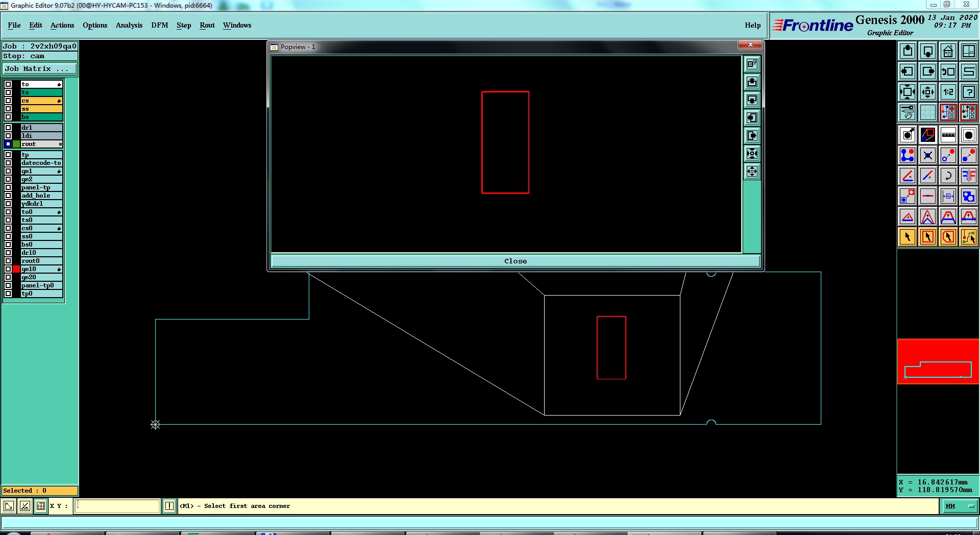
Task: Click the coordinate entry button beside XY field
Action: [x=169, y=506]
